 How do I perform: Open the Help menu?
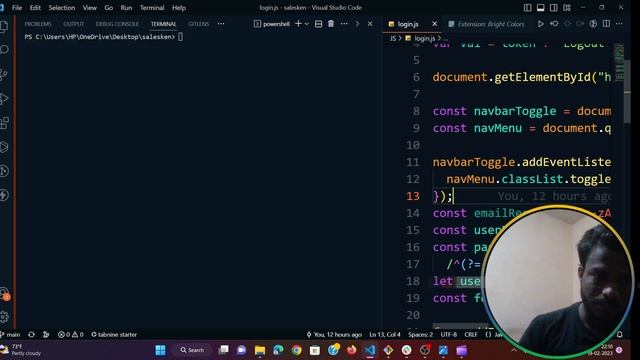click(x=179, y=8)
